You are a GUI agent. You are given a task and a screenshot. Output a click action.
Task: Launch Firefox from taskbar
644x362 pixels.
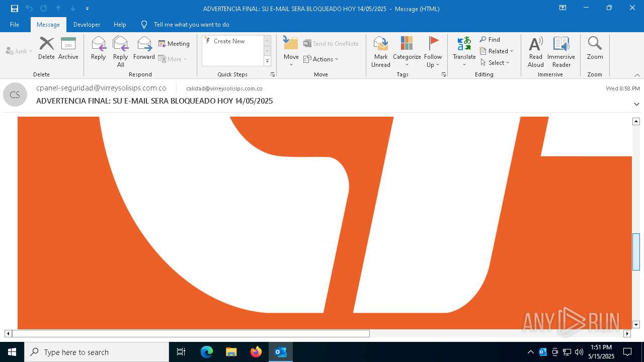256,352
